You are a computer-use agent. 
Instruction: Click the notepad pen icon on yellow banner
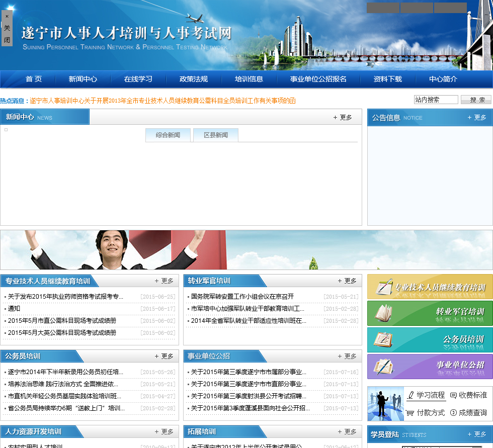pos(384,287)
